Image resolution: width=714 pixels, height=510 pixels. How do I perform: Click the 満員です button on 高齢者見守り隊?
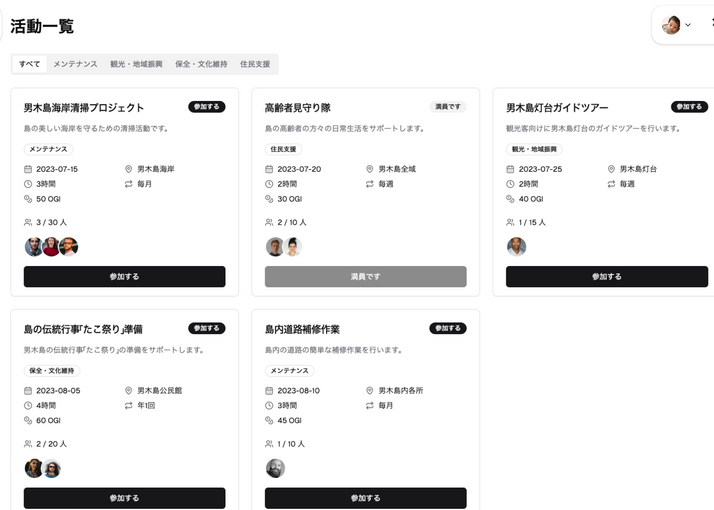pyautogui.click(x=365, y=276)
